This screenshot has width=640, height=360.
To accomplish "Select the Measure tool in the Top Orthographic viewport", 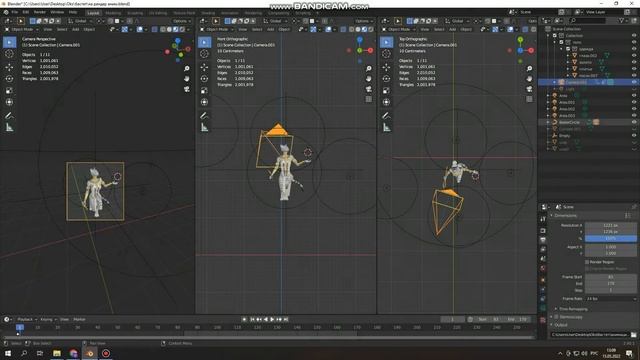I will (386, 128).
